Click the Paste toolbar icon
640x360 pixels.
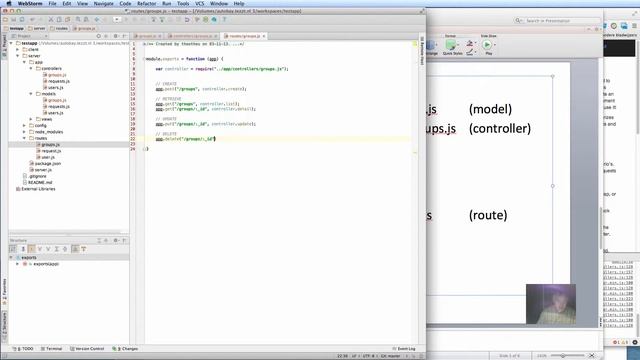pos(67,20)
